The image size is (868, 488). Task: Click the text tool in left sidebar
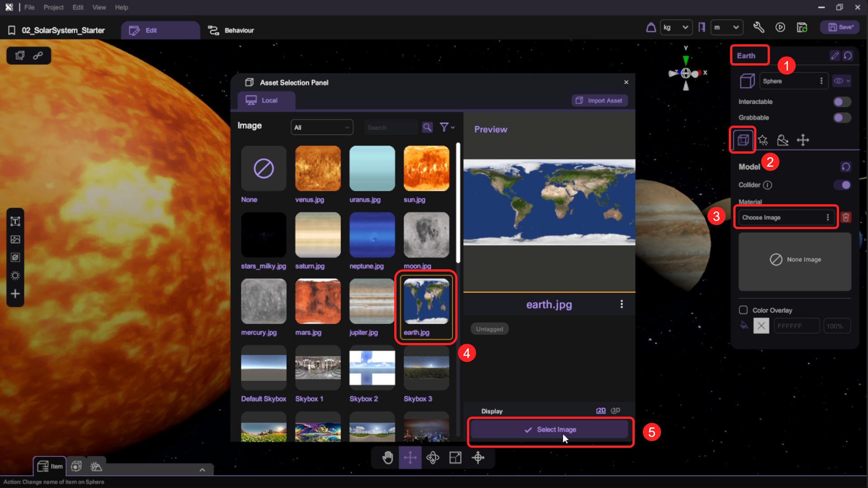tap(15, 221)
